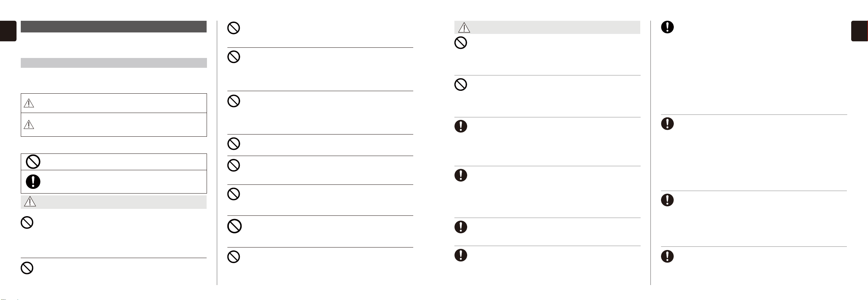Click the bottommost prohibition icon in the second column
Image resolution: width=868 pixels, height=300 pixels.
[x=234, y=257]
